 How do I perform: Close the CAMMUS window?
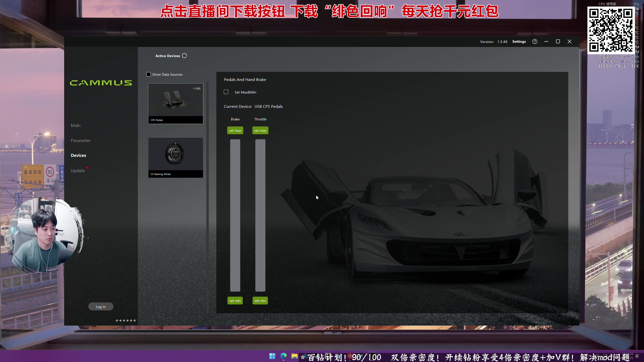(570, 41)
